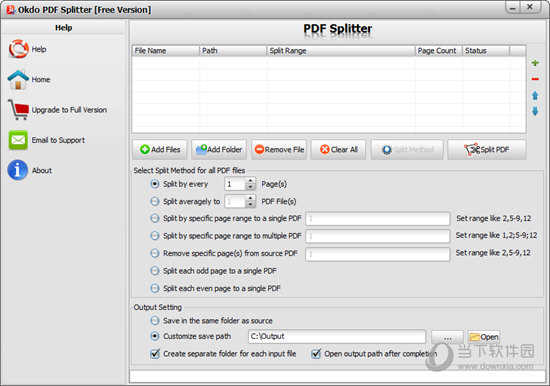The width and height of the screenshot is (550, 386).
Task: Click the Split by every pages field
Action: tap(235, 184)
